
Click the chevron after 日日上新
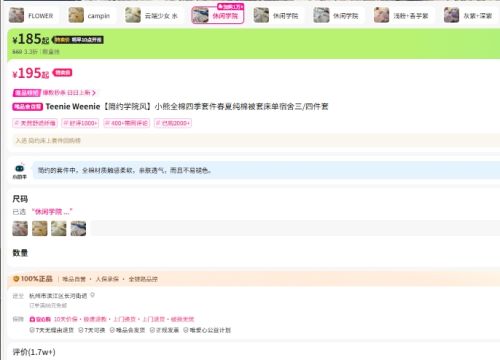[94, 93]
